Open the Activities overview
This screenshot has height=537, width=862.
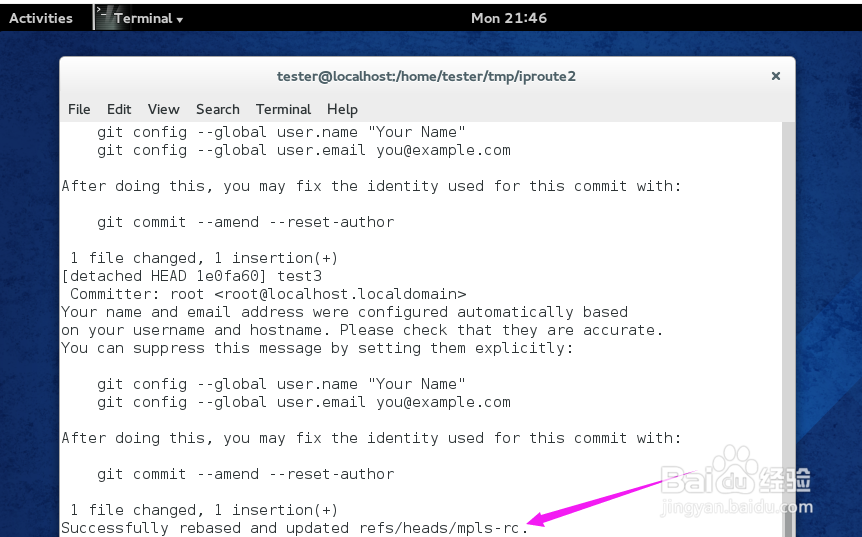(41, 18)
